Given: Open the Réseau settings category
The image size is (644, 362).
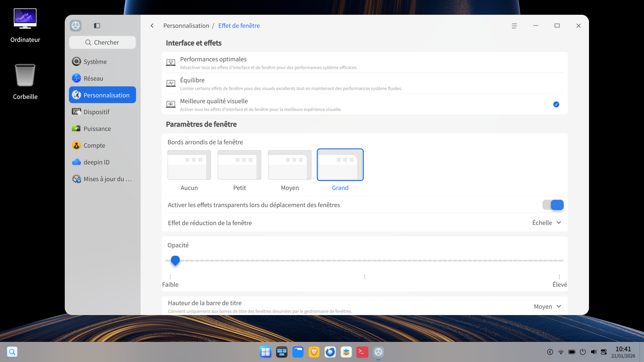Looking at the screenshot, I should click(93, 78).
